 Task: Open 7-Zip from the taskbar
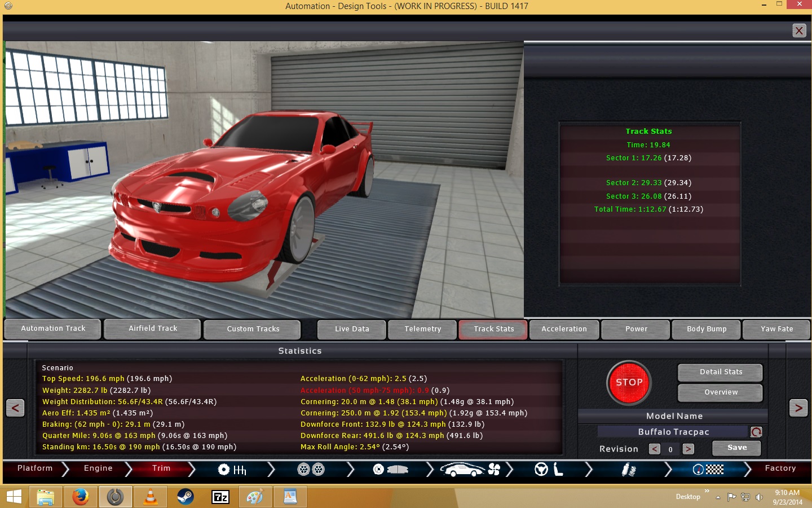click(220, 497)
